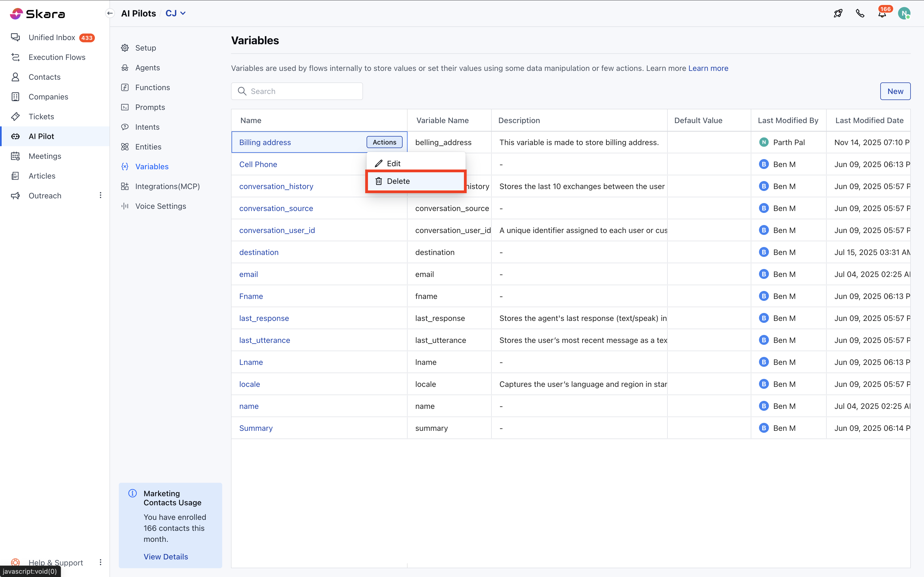Click the New variable button
The image size is (924, 577).
coord(895,91)
